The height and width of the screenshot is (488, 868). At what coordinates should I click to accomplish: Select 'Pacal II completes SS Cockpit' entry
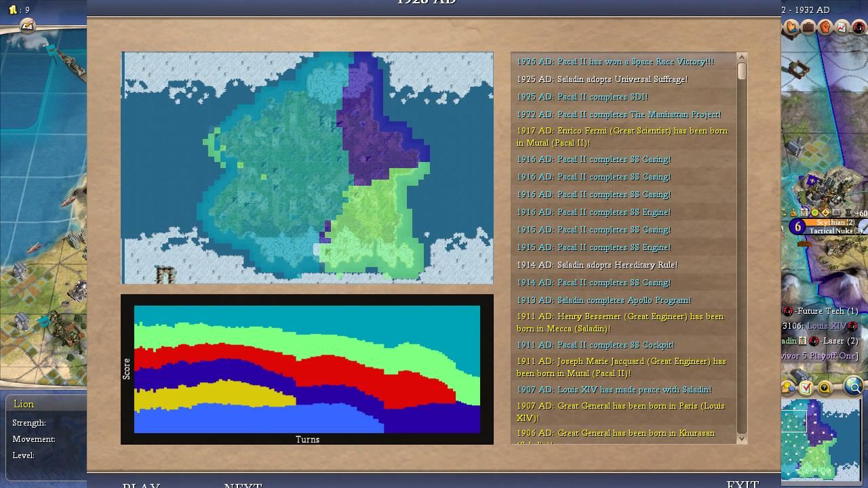click(624, 345)
